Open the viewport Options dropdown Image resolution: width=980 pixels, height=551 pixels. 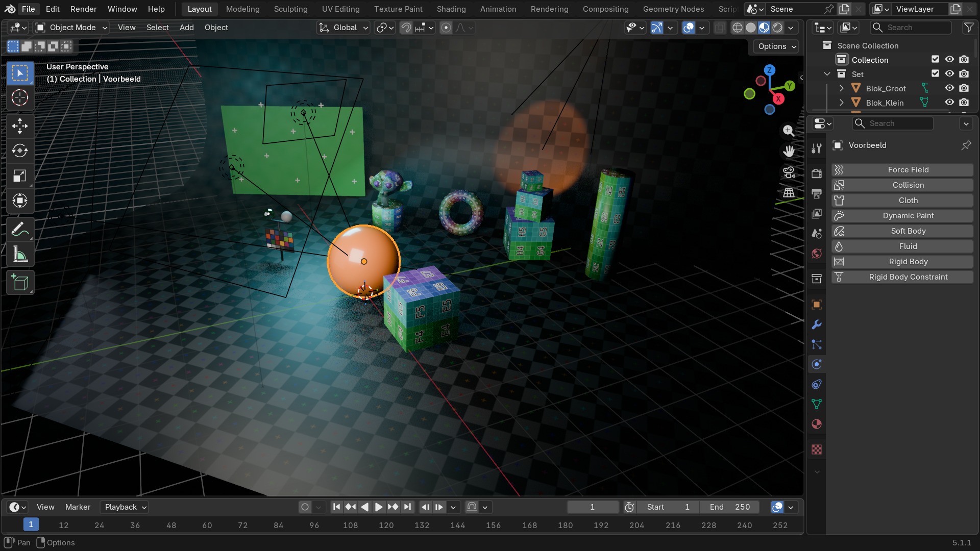[x=776, y=46]
